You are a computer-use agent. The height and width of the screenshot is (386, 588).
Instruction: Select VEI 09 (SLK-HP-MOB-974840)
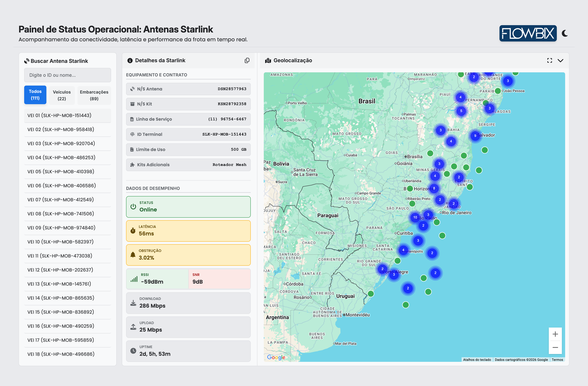click(67, 228)
